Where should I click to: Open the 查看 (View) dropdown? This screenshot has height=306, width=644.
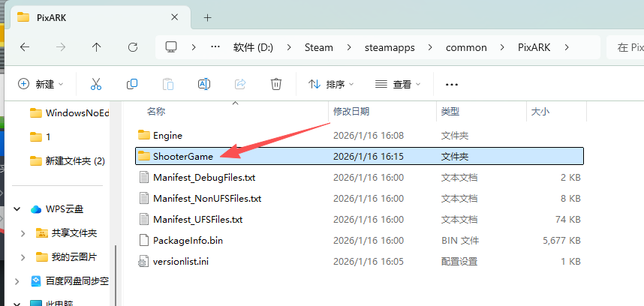pyautogui.click(x=398, y=84)
